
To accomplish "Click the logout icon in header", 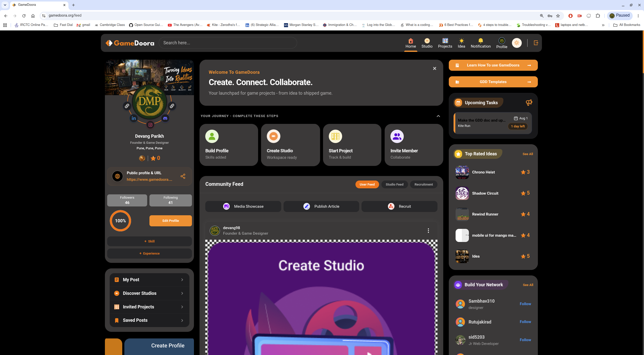I will (x=536, y=43).
